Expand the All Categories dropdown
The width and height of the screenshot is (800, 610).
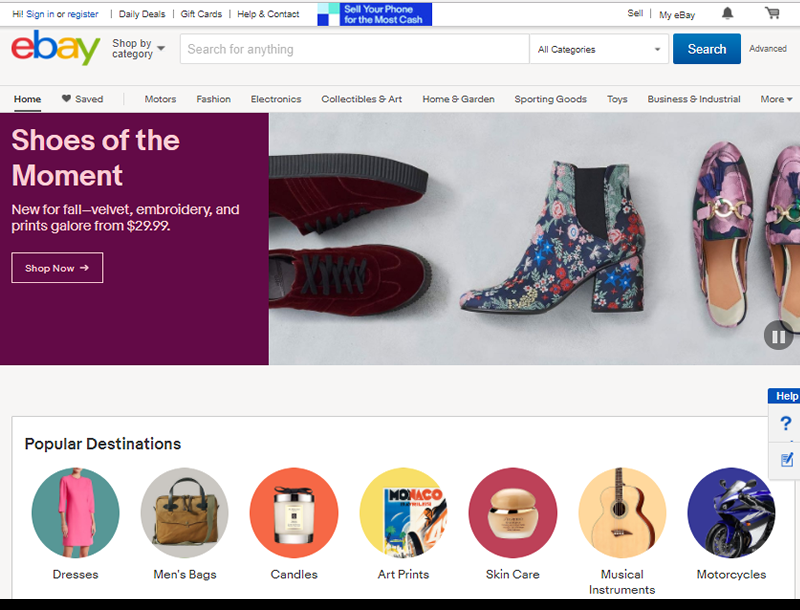coord(600,49)
